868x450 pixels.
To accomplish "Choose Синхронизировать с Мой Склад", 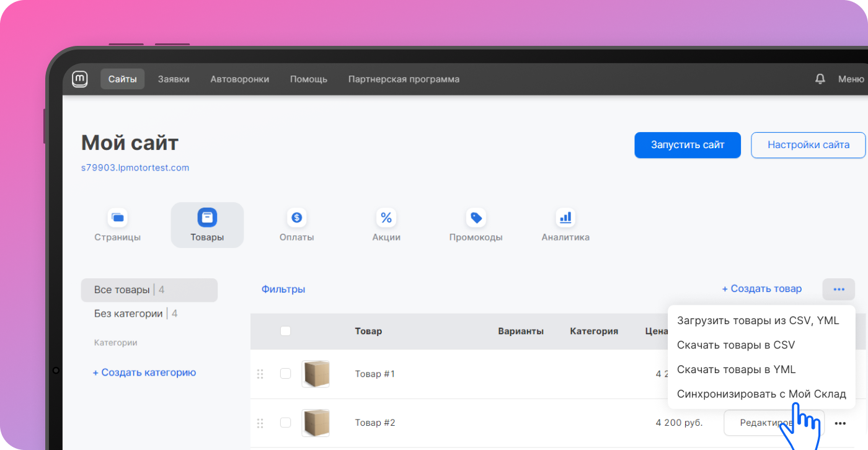I will pos(761,394).
